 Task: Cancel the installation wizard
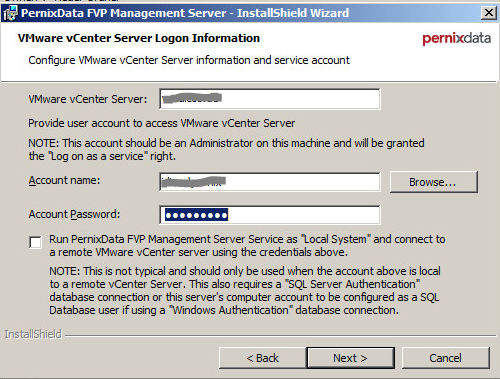(446, 358)
